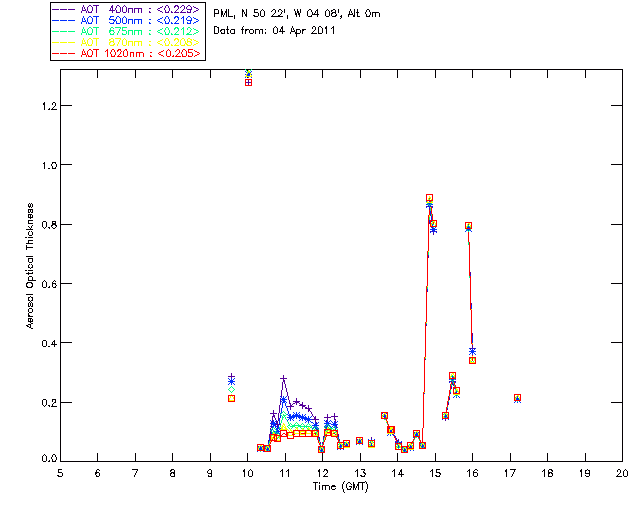Image resolution: width=640 pixels, height=512 pixels.
Task: Click the red marker at 0.34 near 16 GMT
Action: tap(473, 361)
